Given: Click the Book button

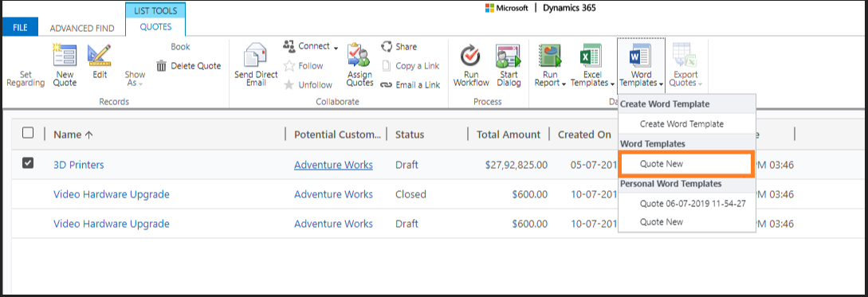Looking at the screenshot, I should click(x=180, y=47).
